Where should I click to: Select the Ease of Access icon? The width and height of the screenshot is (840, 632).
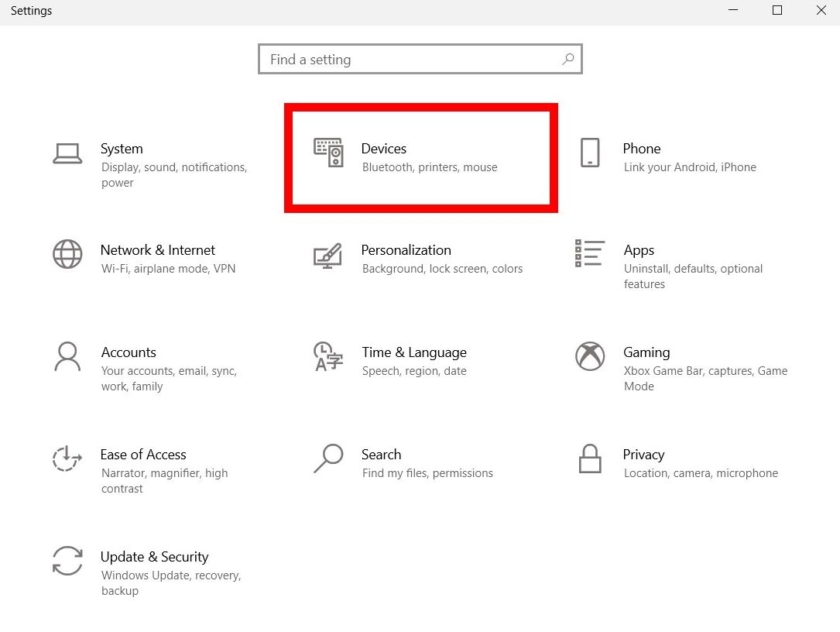coord(67,459)
